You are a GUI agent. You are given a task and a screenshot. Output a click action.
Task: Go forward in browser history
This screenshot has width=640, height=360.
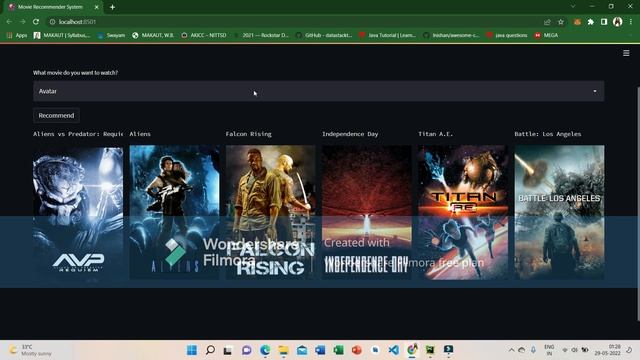pyautogui.click(x=22, y=22)
